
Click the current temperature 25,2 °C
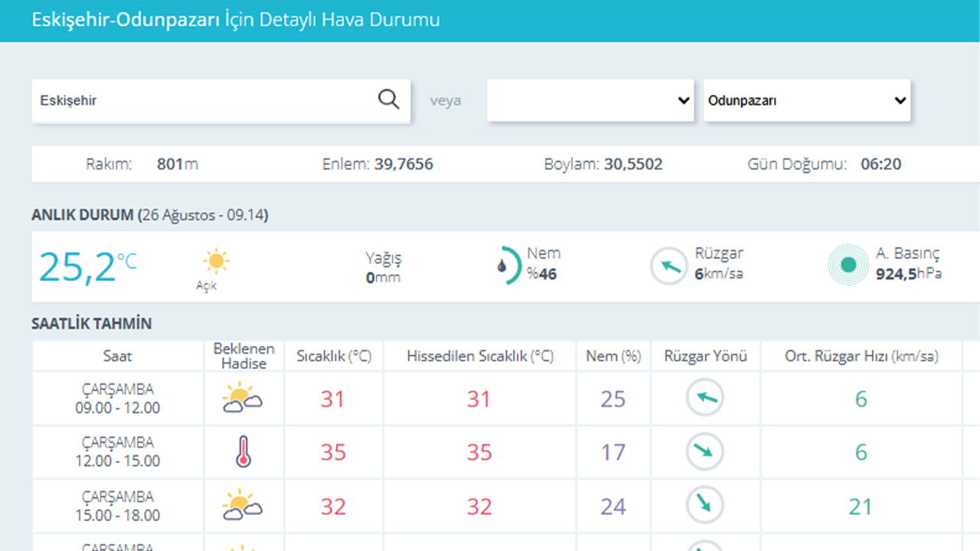87,266
